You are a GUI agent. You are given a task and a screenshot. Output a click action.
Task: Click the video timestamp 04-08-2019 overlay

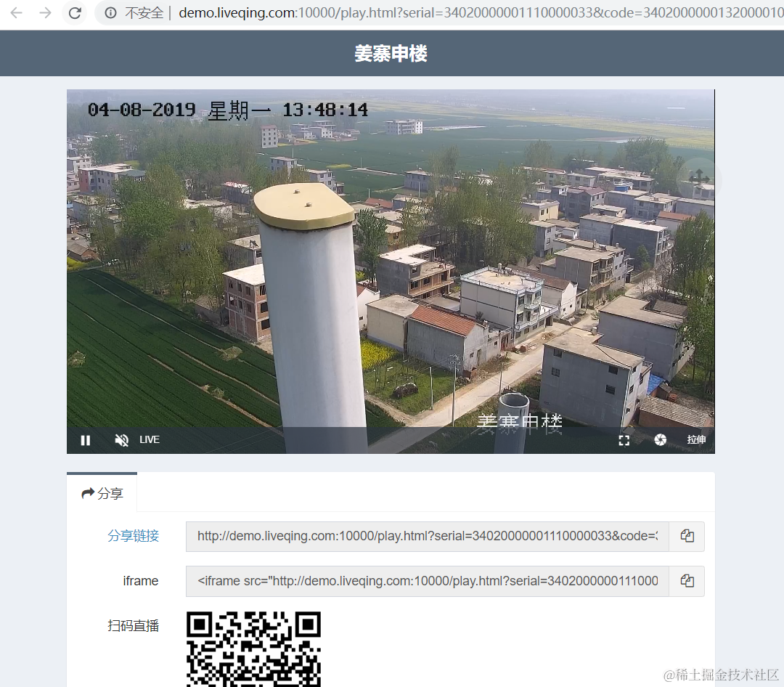(x=227, y=110)
